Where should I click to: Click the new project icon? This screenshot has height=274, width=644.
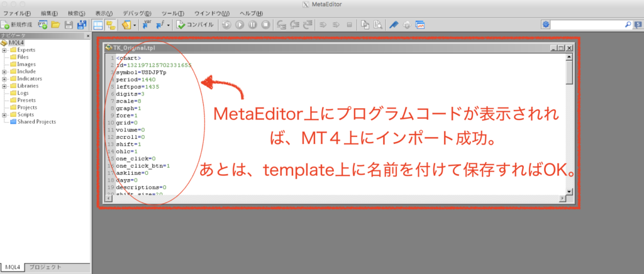(43, 25)
